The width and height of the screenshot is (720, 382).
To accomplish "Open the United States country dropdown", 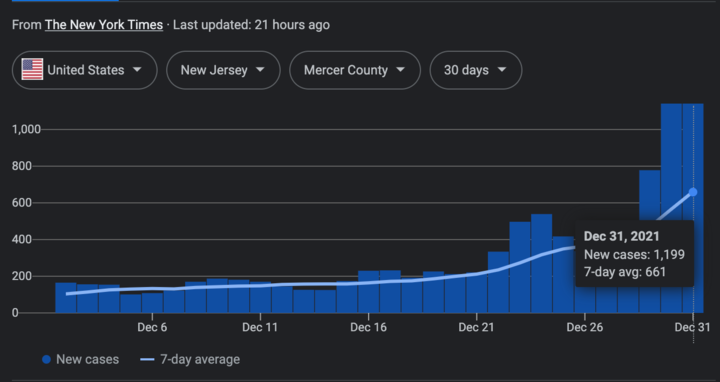I will [84, 70].
